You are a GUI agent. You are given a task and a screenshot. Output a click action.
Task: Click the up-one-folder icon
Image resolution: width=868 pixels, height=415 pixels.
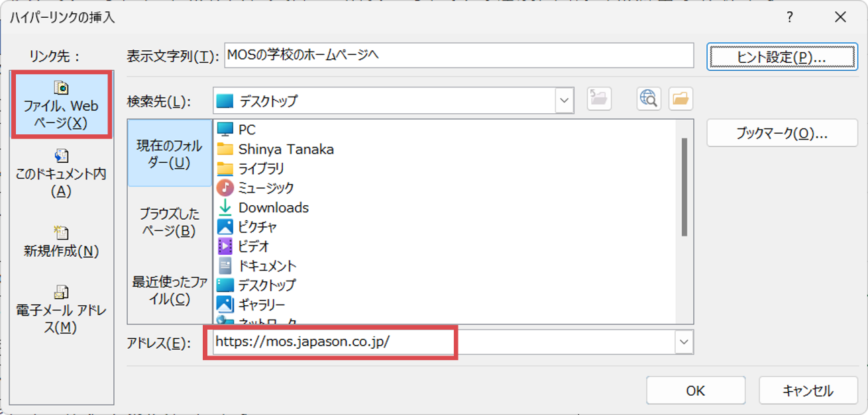pos(599,99)
